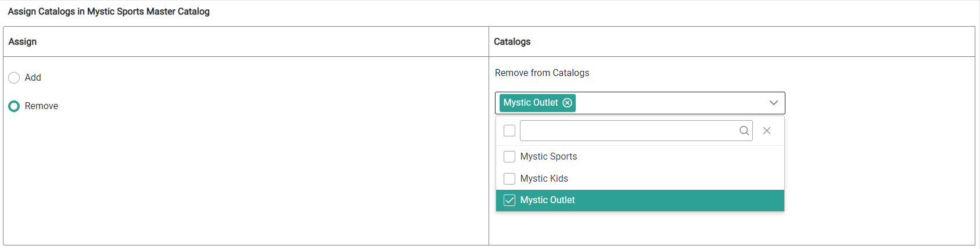This screenshot has height=249, width=980.
Task: Click the Mystic Sports option label
Action: click(548, 157)
